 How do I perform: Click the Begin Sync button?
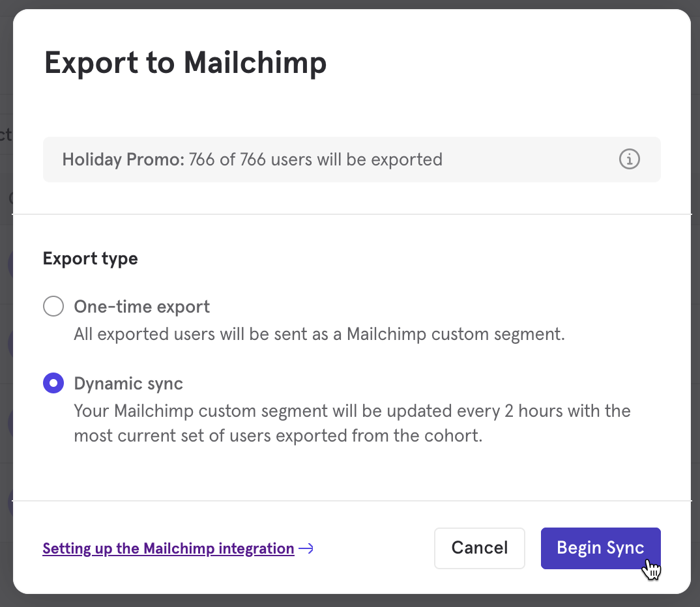[600, 548]
